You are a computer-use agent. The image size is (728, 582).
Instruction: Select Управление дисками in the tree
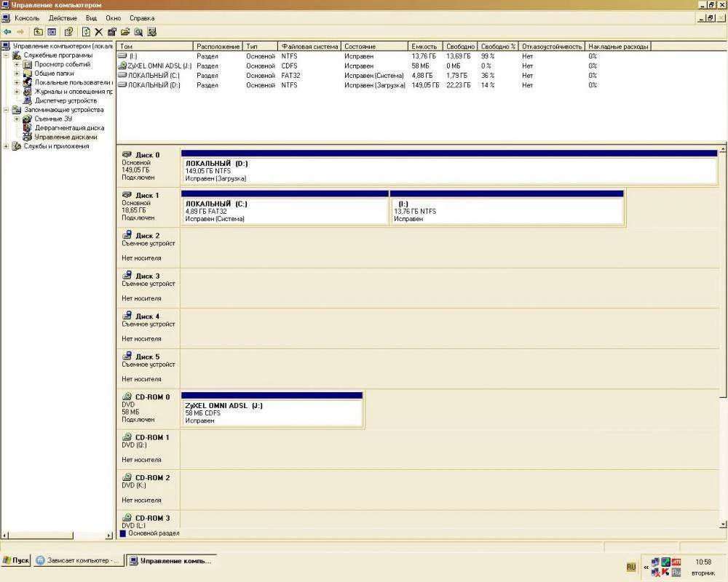pos(66,137)
